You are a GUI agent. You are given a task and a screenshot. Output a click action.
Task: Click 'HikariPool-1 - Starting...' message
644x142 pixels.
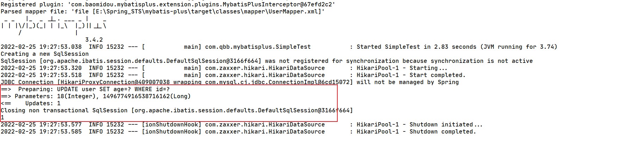point(402,68)
